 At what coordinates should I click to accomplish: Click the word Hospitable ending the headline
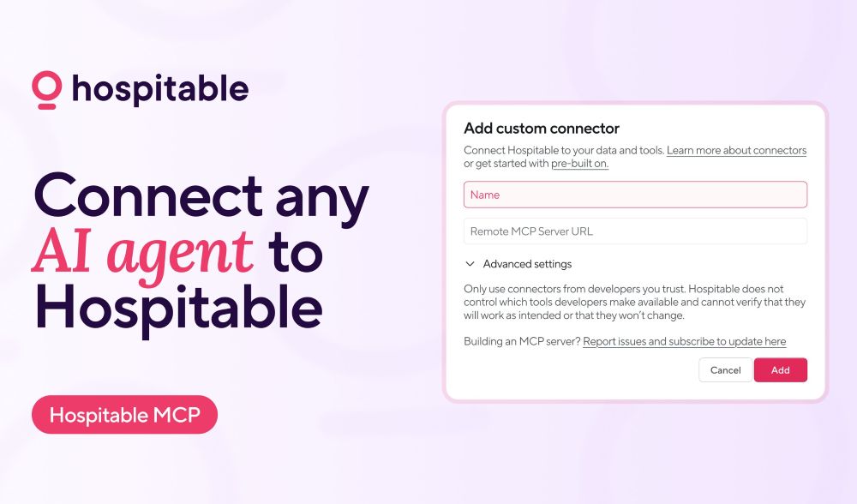click(177, 309)
